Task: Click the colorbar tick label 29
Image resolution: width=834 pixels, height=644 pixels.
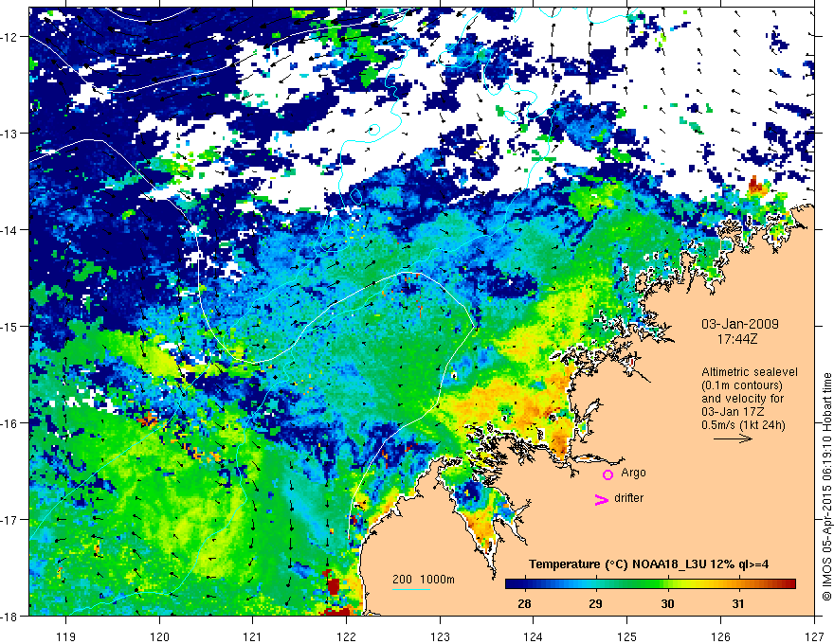Action: [x=596, y=603]
